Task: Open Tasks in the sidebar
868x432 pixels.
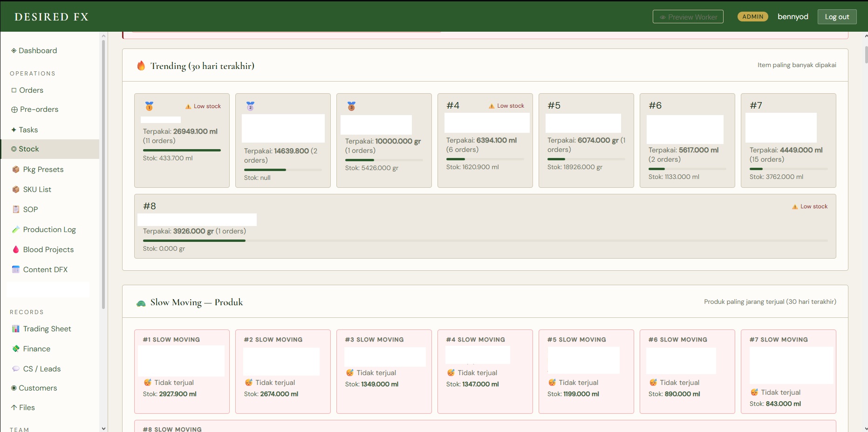Action: 24,130
